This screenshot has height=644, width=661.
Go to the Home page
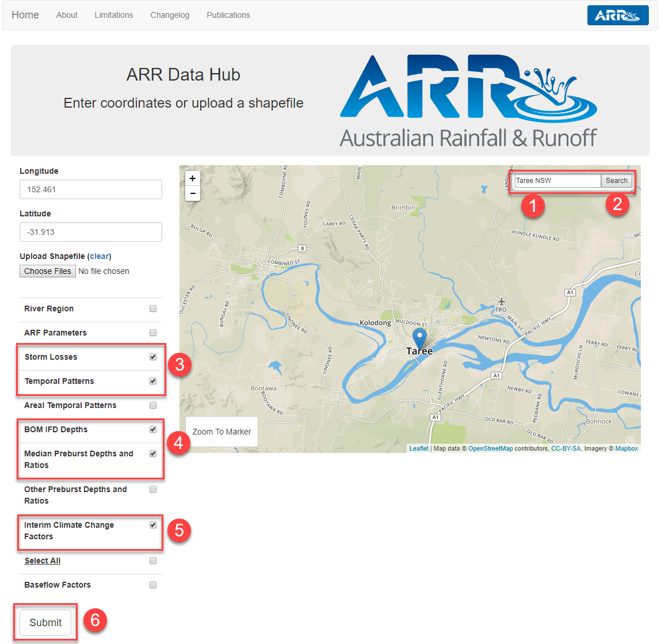point(25,15)
